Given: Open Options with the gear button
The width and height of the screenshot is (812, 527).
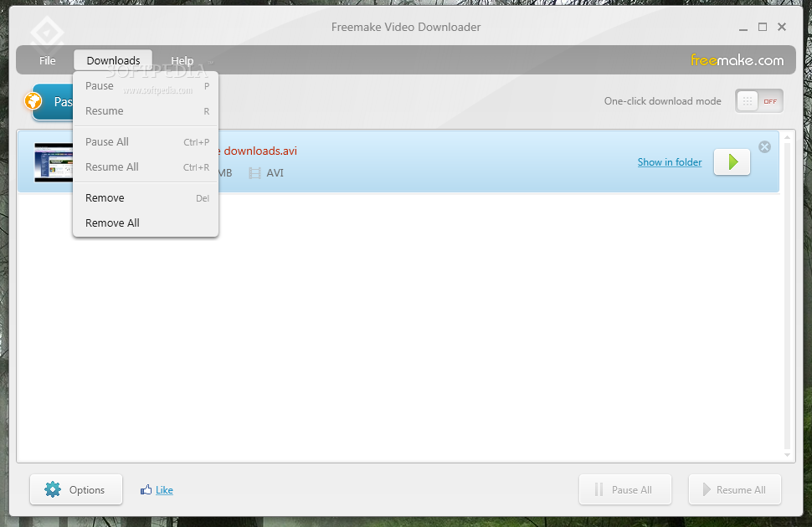Looking at the screenshot, I should click(76, 489).
